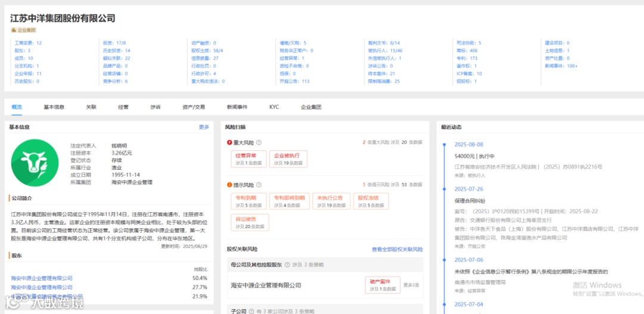Click 竞争分析: 6 stat link
Viewport: 644px width, 314px height.
116,81
